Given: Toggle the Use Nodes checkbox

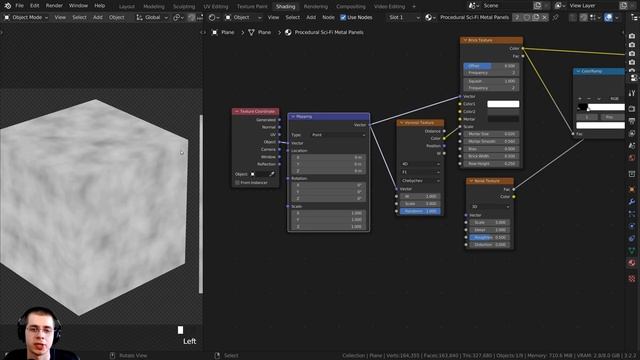Looking at the screenshot, I should click(x=343, y=18).
